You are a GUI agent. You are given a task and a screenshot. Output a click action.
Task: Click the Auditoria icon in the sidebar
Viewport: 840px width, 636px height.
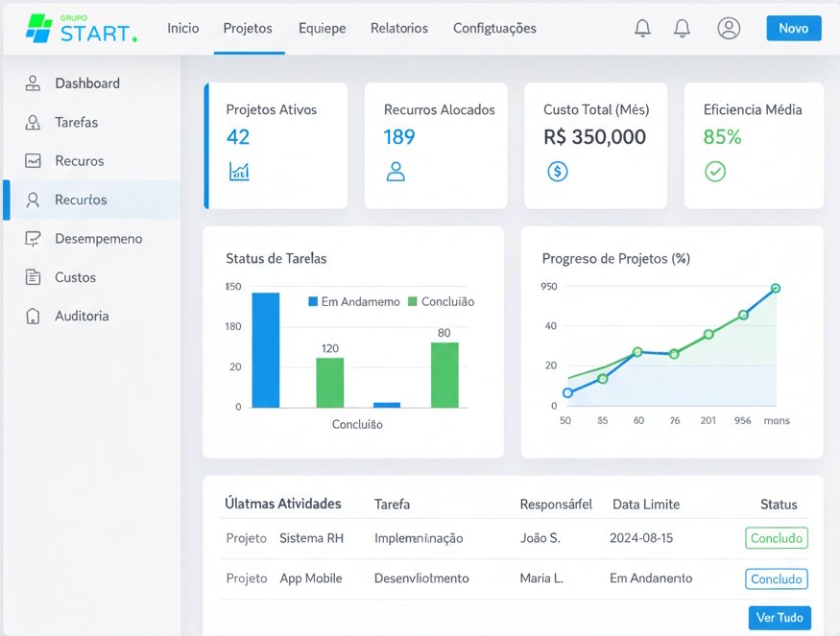coord(34,316)
